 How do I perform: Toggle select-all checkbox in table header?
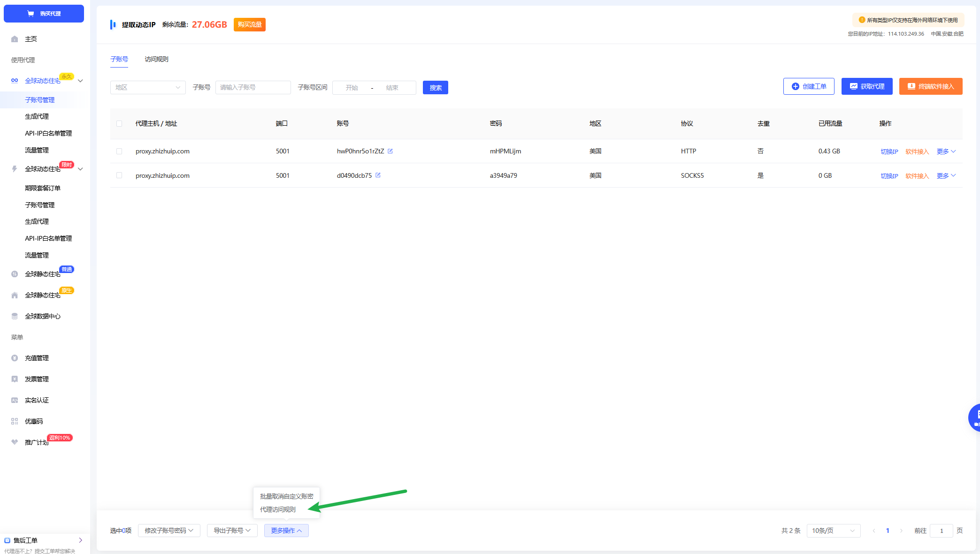tap(119, 123)
